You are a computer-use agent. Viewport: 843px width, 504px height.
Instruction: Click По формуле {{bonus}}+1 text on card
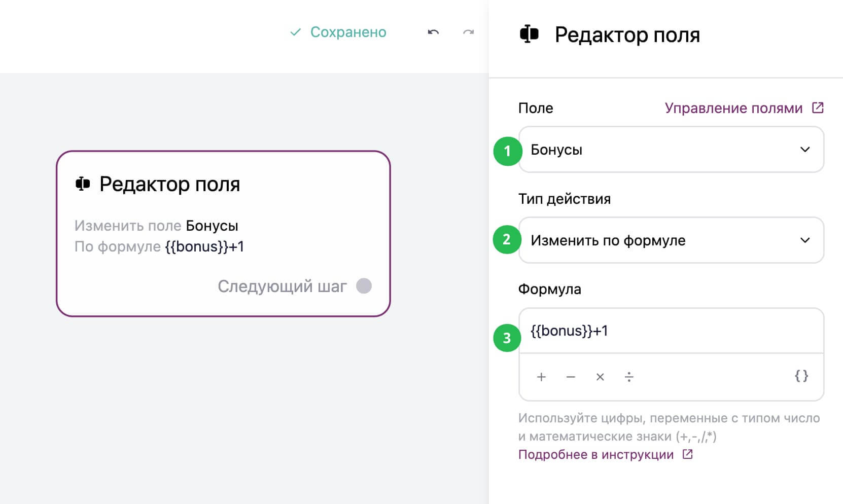coord(159,246)
